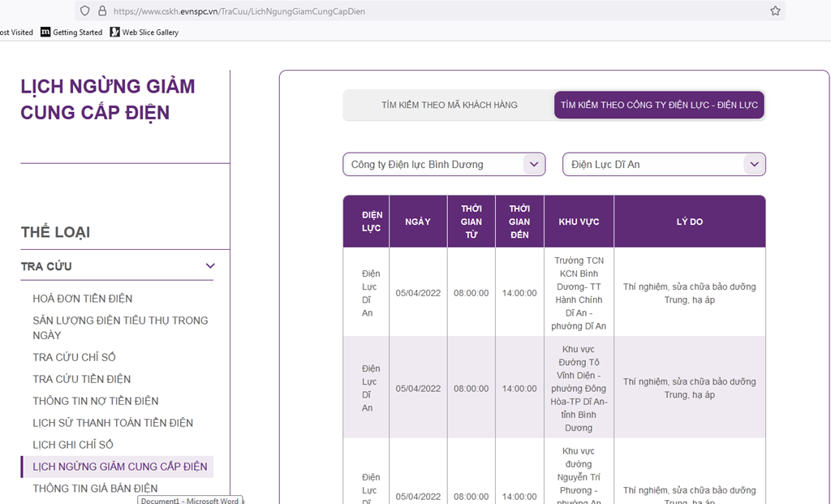Image resolution: width=831 pixels, height=504 pixels.
Task: Click 05/04/2022 in the Trường TCN row
Action: tap(418, 293)
